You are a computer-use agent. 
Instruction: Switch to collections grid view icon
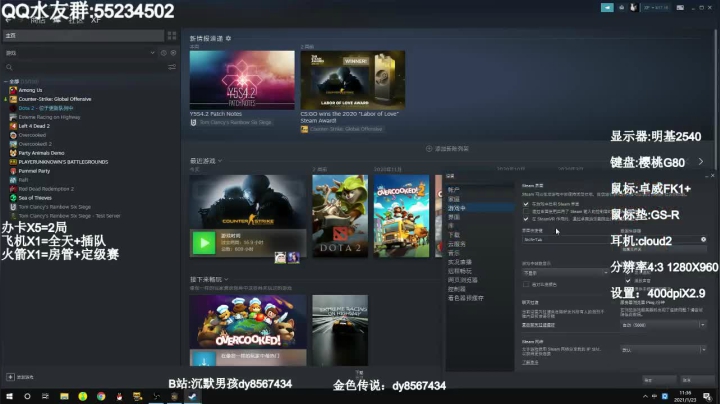click(172, 35)
